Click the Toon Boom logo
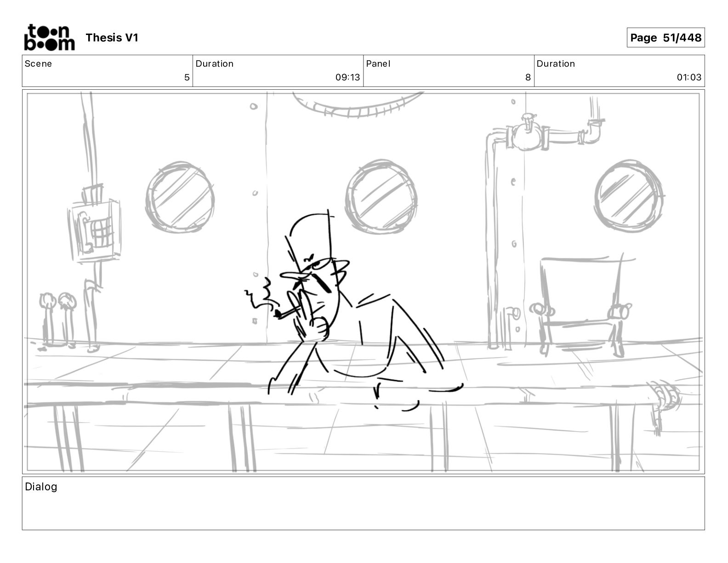 click(x=49, y=37)
